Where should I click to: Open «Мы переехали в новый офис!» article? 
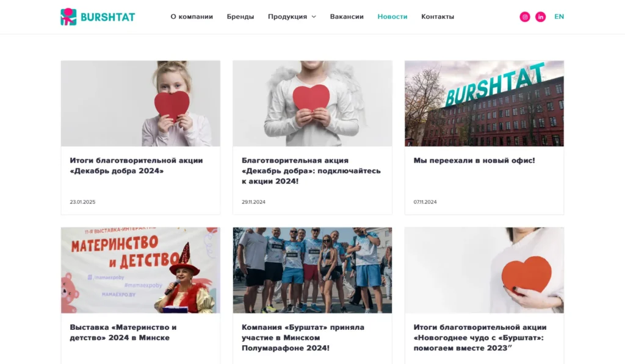474,160
